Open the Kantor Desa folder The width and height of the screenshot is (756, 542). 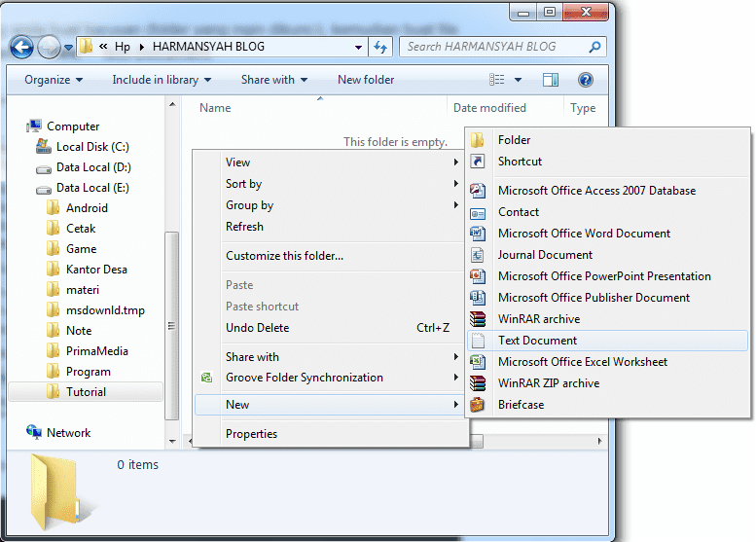pos(87,270)
